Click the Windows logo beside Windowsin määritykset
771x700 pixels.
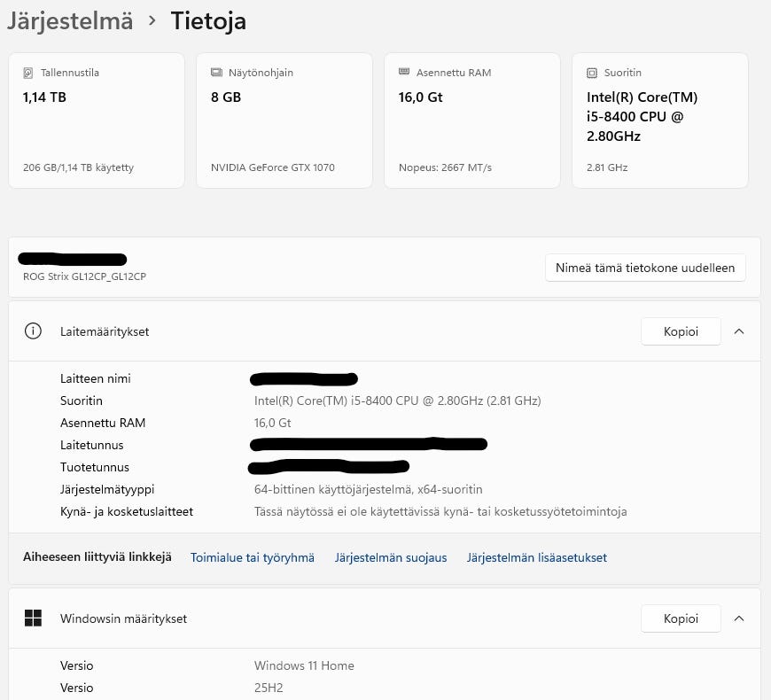click(34, 618)
